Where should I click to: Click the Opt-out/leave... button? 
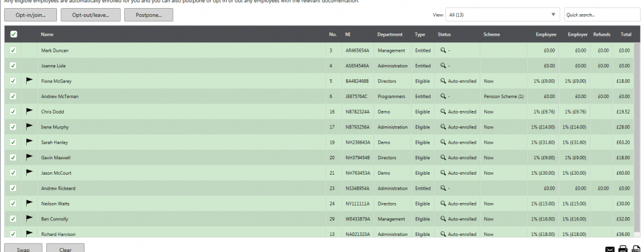click(x=91, y=15)
